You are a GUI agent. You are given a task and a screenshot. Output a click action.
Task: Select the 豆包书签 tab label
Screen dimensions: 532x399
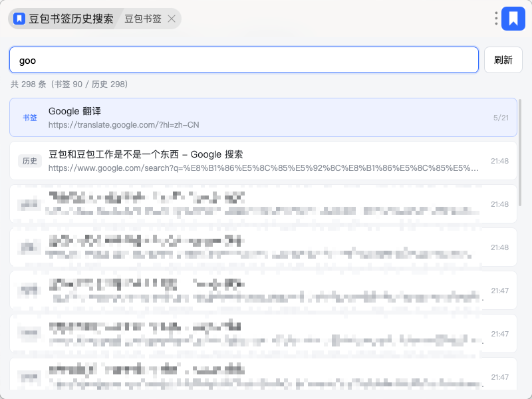pos(143,19)
